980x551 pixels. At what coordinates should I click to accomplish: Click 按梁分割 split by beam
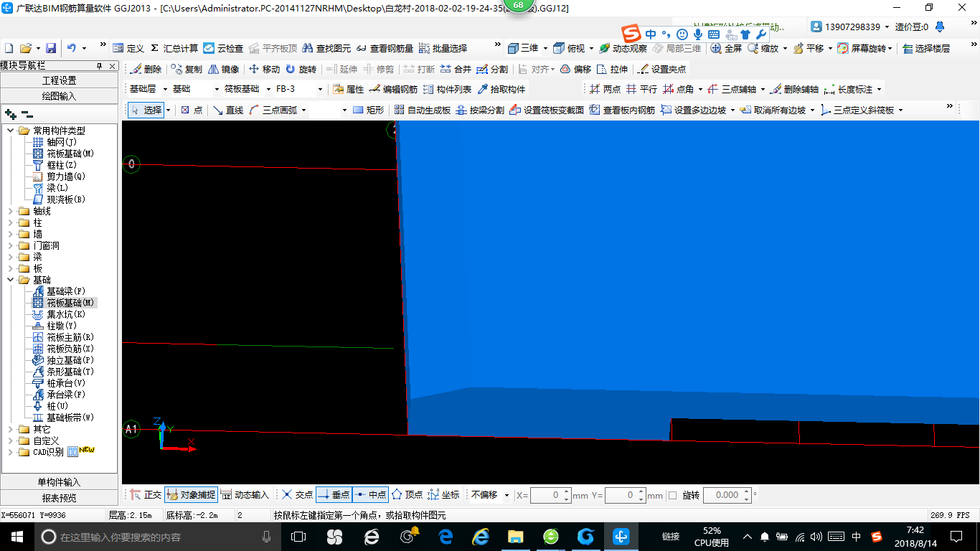[480, 110]
